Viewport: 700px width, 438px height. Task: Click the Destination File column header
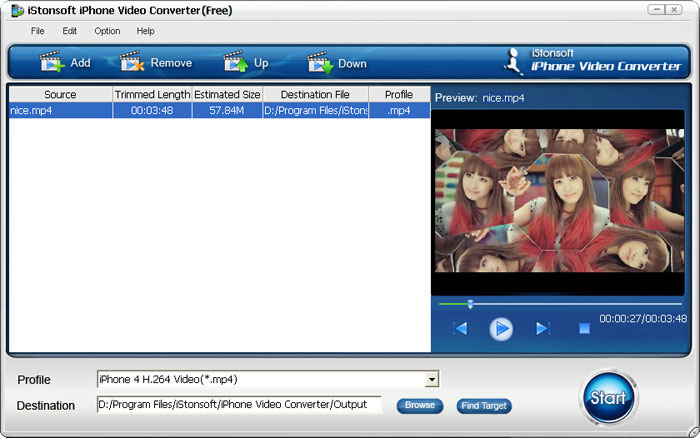click(315, 95)
